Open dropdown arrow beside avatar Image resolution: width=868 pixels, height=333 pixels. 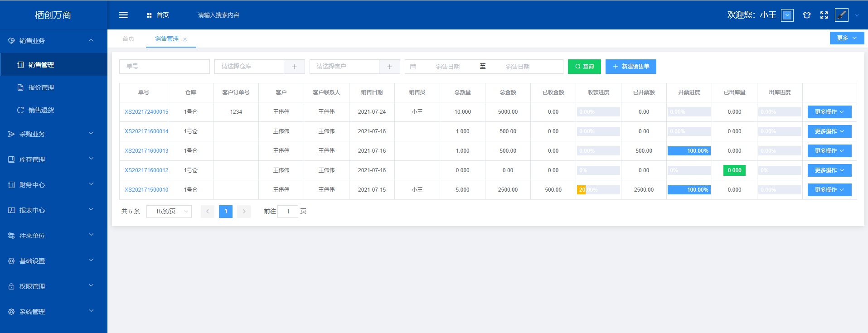[857, 15]
